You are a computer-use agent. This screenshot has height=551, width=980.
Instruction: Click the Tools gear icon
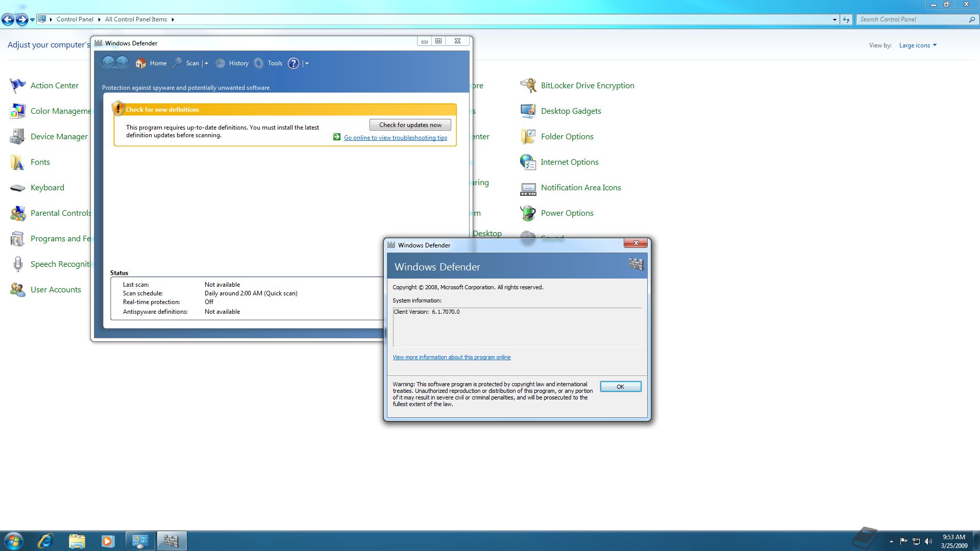pyautogui.click(x=259, y=63)
